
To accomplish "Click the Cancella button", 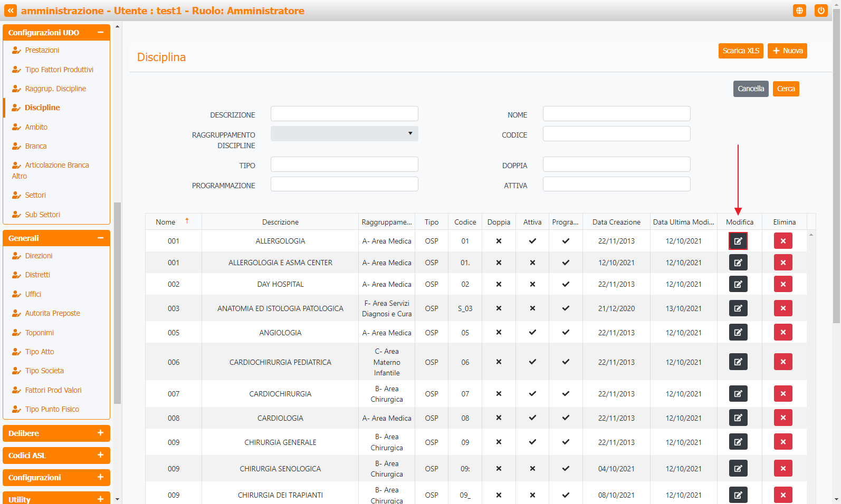I will click(x=750, y=89).
